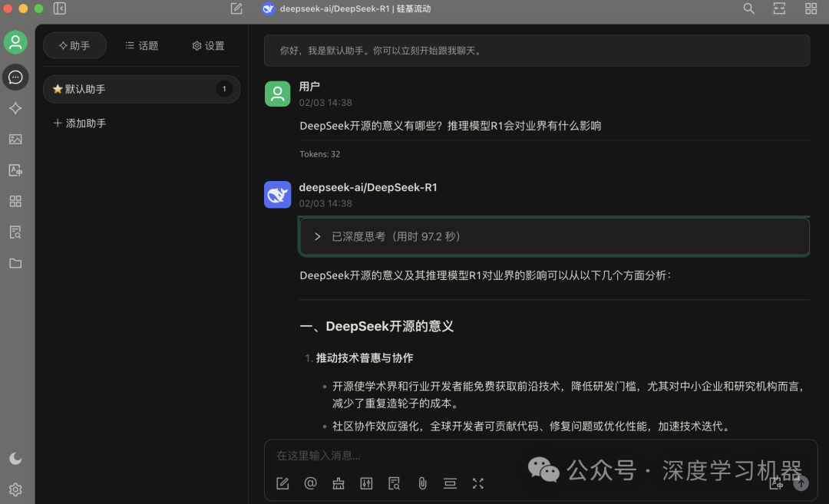This screenshot has width=829, height=504.
Task: Click the clear messages broom icon
Action: click(x=339, y=483)
